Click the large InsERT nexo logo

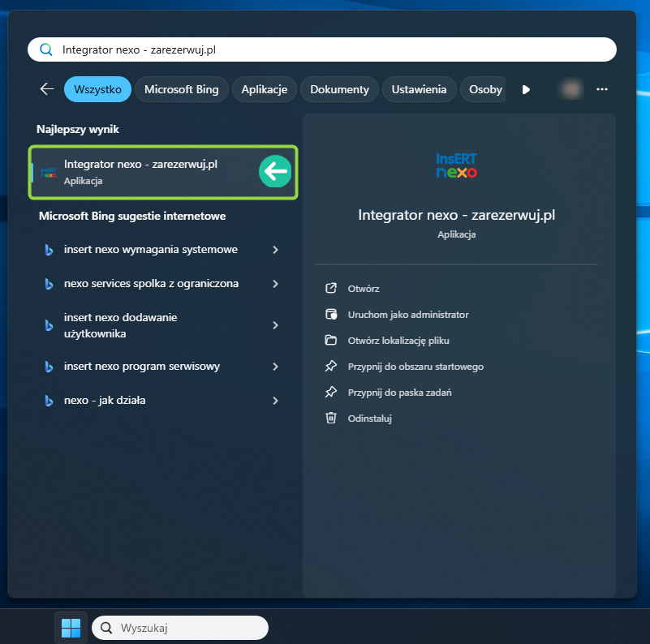coord(456,165)
